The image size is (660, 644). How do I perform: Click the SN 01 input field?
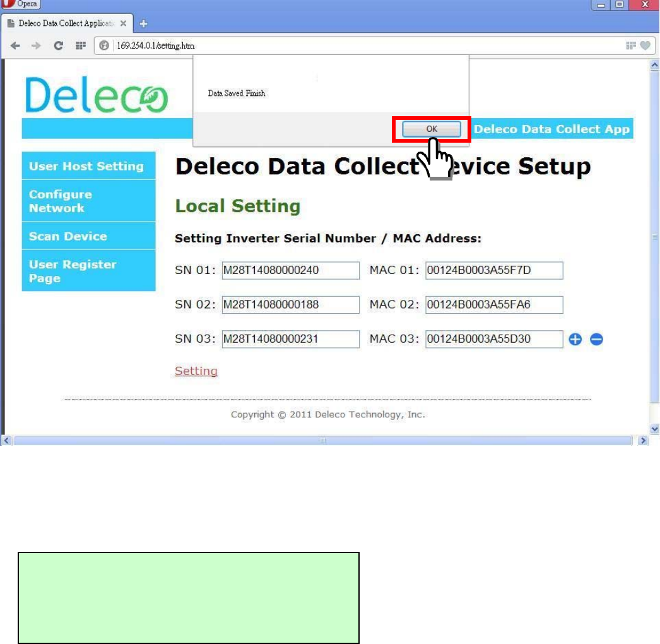[290, 270]
